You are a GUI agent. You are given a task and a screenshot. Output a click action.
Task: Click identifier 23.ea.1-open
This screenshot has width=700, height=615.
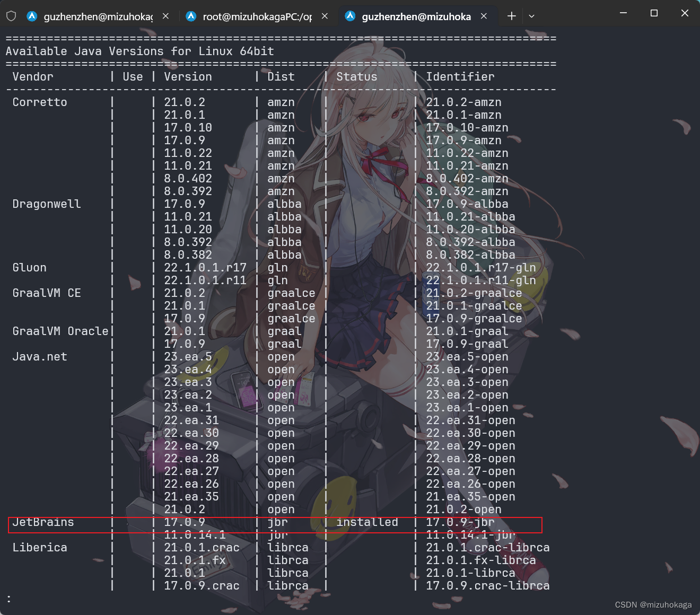[467, 408]
